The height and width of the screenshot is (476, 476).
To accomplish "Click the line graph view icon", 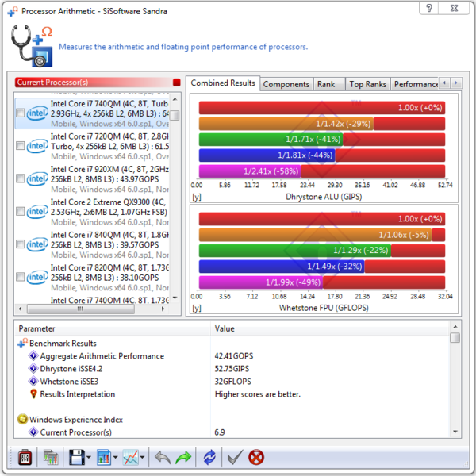I will tap(131, 458).
